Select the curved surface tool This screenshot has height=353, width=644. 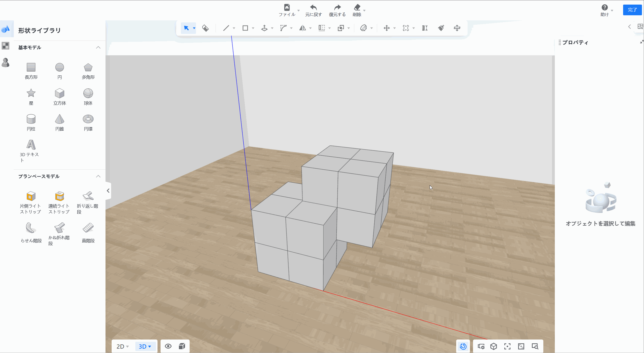[x=363, y=28]
